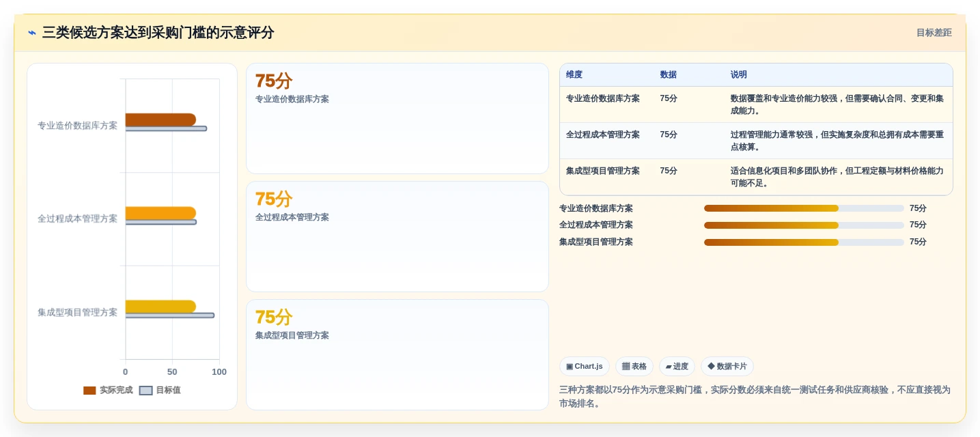The height and width of the screenshot is (437, 980).
Task: Click the description starting 数据覆盖和专业造价能力较强
Action: [x=837, y=104]
